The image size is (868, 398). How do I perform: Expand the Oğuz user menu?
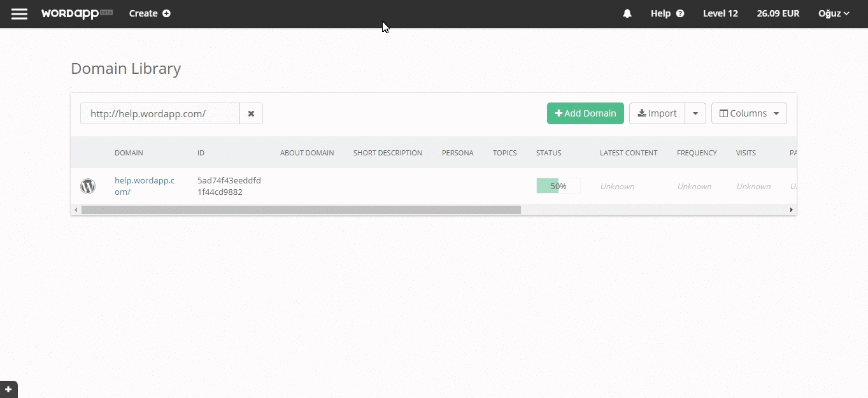pyautogui.click(x=834, y=13)
